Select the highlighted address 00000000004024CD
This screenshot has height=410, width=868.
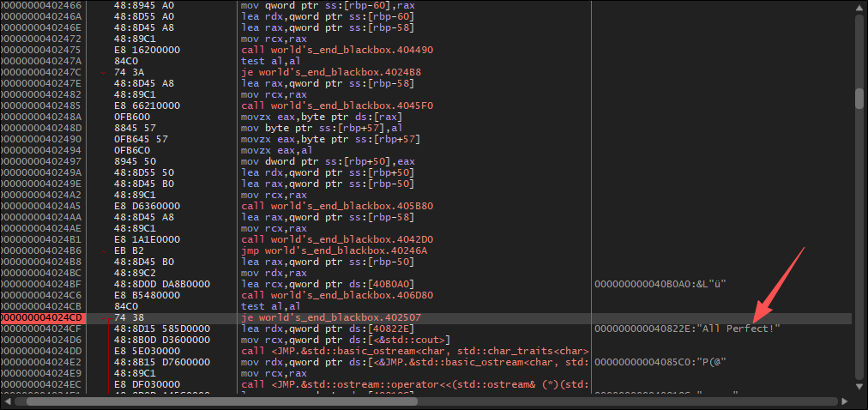tap(41, 318)
